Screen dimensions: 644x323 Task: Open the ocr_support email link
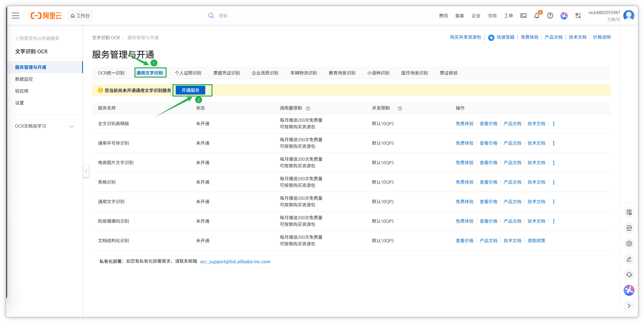pos(235,262)
